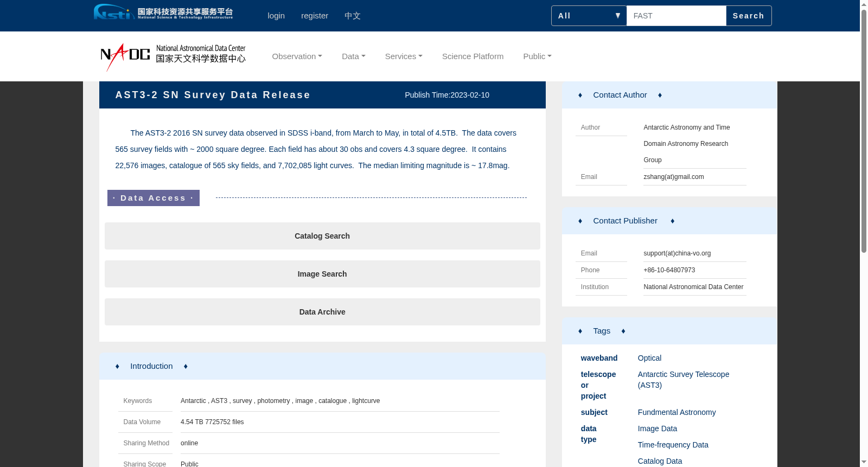Viewport: 868px width, 467px height.
Task: Open the Antarctic Survey Telescope (AST3) tag
Action: 684,380
